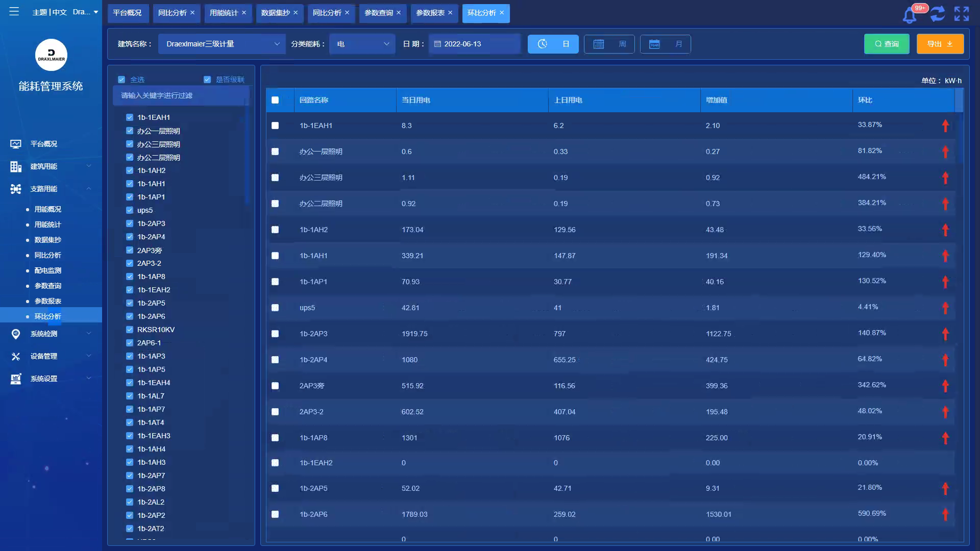980x551 pixels.
Task: Click the table vertical scrollbar
Action: 959,138
